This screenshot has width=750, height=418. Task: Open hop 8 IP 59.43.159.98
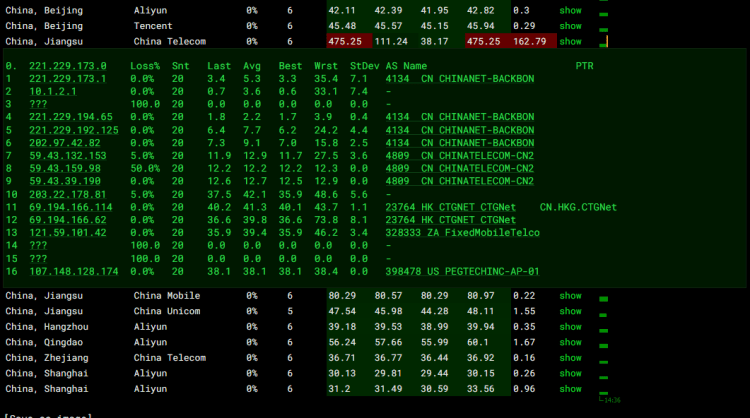point(65,168)
